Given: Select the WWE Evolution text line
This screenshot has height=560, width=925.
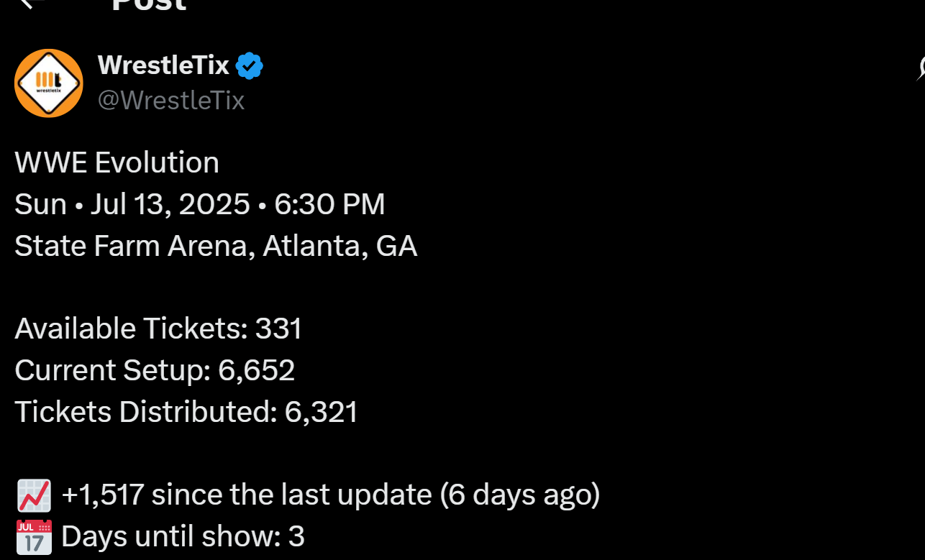Looking at the screenshot, I should pos(117,162).
